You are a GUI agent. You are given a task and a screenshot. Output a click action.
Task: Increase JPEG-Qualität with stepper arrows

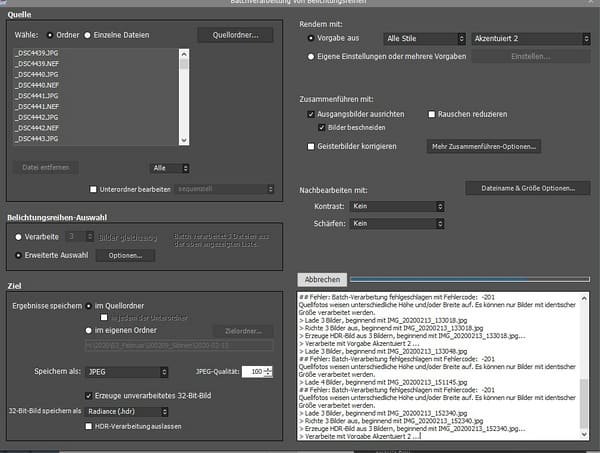tap(269, 369)
